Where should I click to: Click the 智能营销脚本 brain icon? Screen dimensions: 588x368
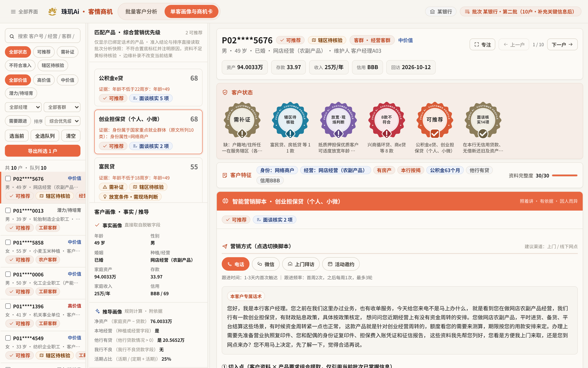pyautogui.click(x=225, y=201)
